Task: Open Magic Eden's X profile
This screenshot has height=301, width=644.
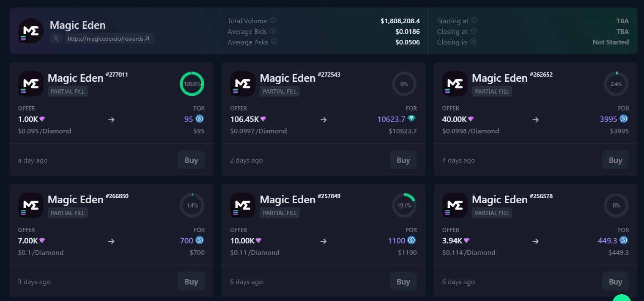Action: (56, 39)
